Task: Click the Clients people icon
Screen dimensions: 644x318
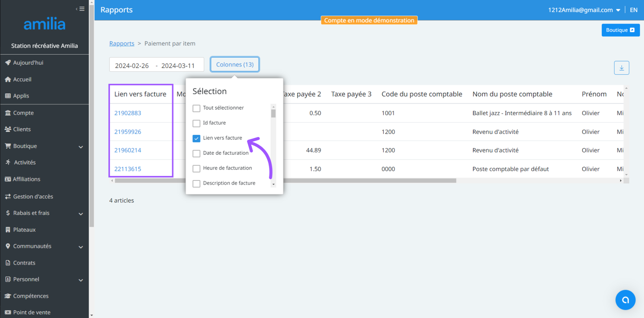Action: [x=8, y=129]
